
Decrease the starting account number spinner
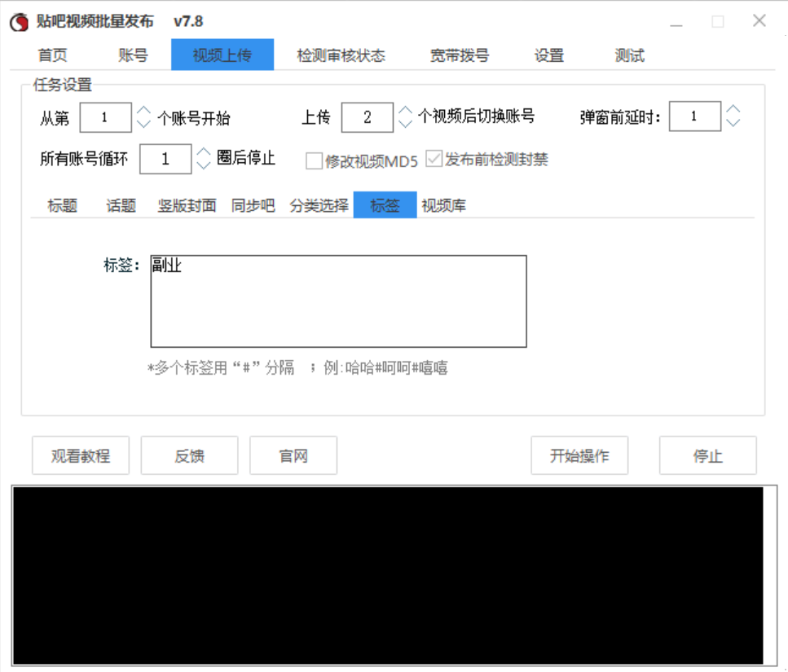143,124
